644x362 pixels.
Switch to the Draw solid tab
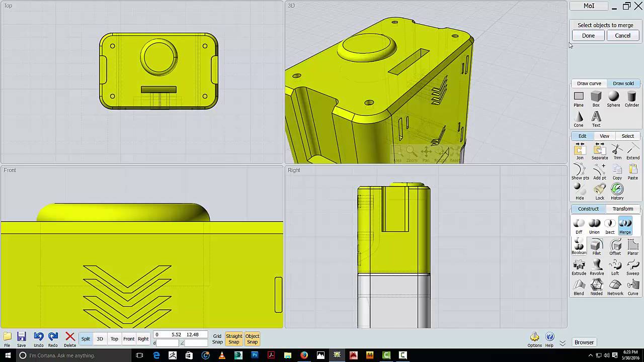point(623,83)
